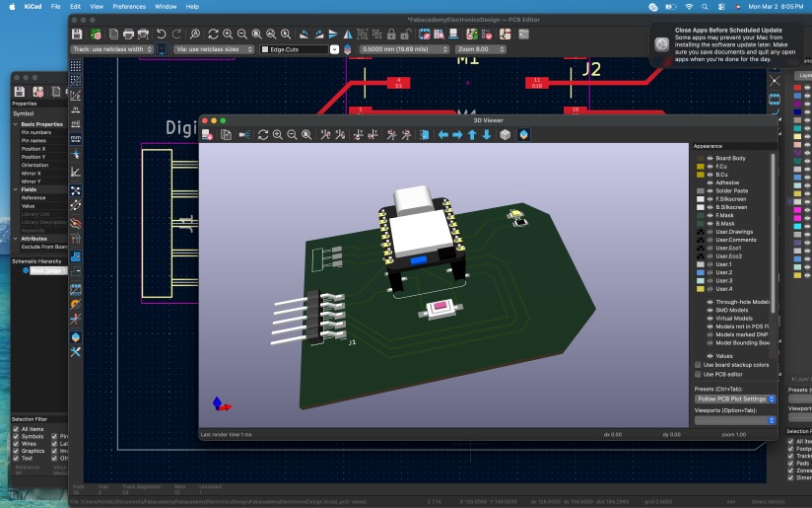Expand the Edge.Cuts layer selector
The width and height of the screenshot is (812, 508).
334,48
